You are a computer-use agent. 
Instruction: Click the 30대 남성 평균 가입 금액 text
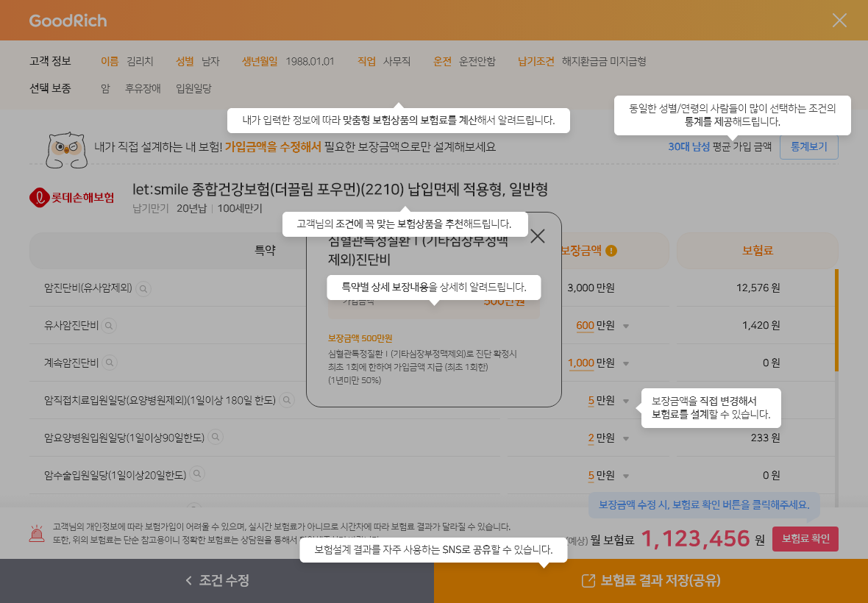pos(719,146)
